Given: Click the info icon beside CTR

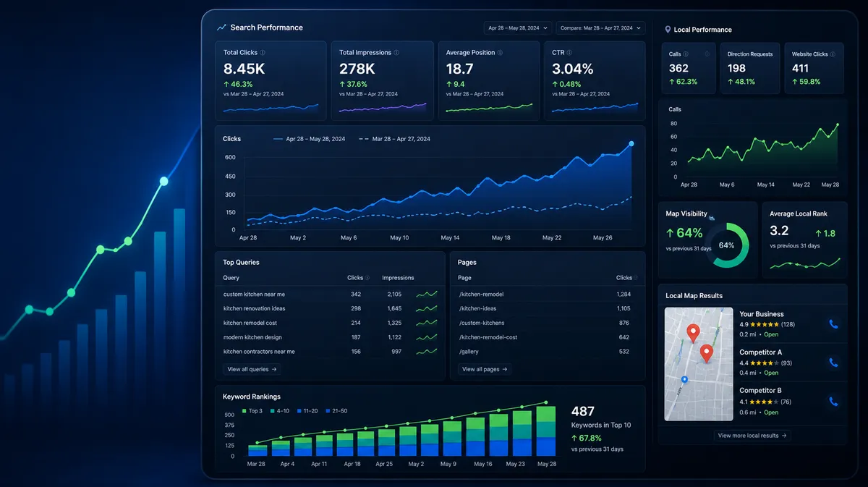Looking at the screenshot, I should point(570,53).
